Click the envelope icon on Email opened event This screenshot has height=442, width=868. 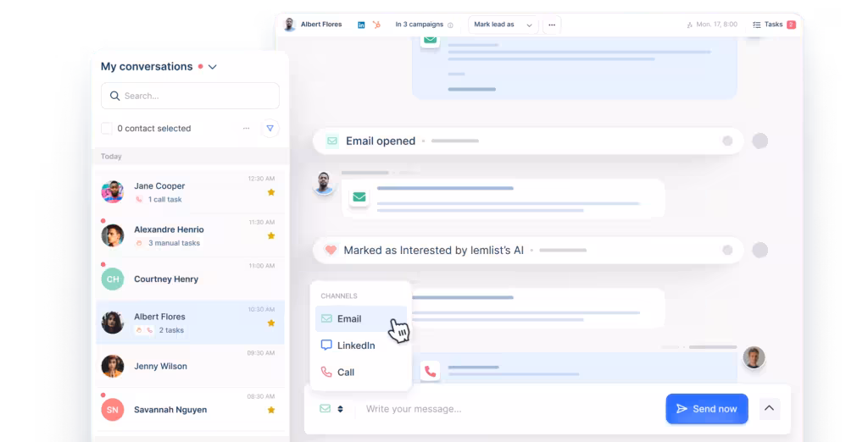[x=332, y=141]
